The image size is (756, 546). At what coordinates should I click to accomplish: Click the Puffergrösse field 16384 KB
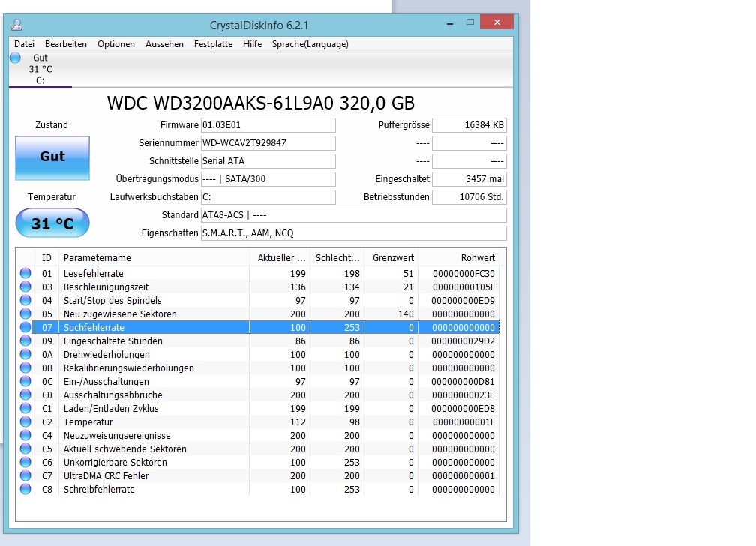click(x=469, y=125)
